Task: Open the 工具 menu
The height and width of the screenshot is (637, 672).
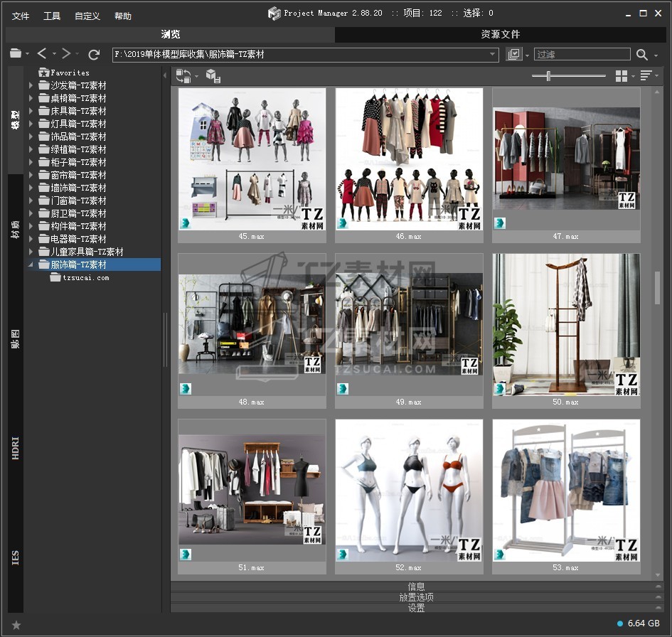Action: tap(52, 16)
